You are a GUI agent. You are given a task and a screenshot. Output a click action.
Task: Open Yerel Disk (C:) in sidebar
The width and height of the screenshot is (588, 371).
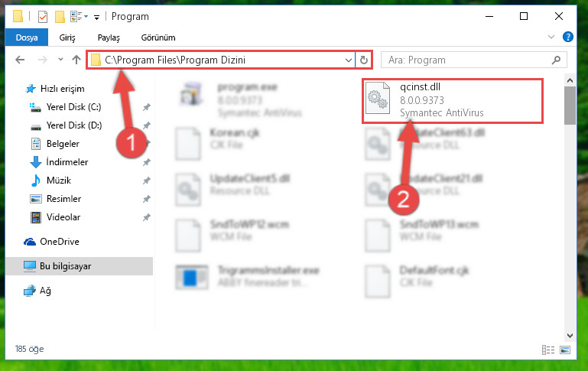pyautogui.click(x=73, y=107)
